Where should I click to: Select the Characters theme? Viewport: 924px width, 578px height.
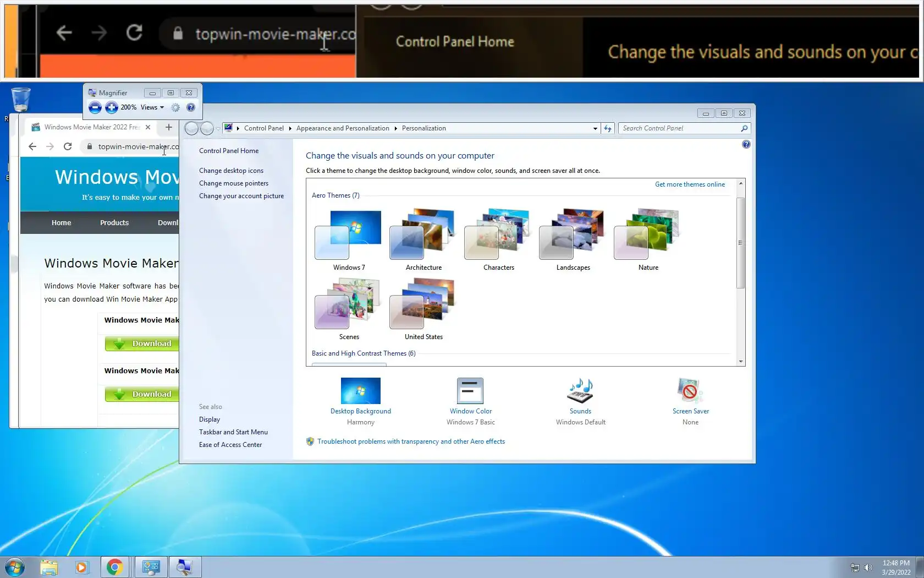pos(498,240)
